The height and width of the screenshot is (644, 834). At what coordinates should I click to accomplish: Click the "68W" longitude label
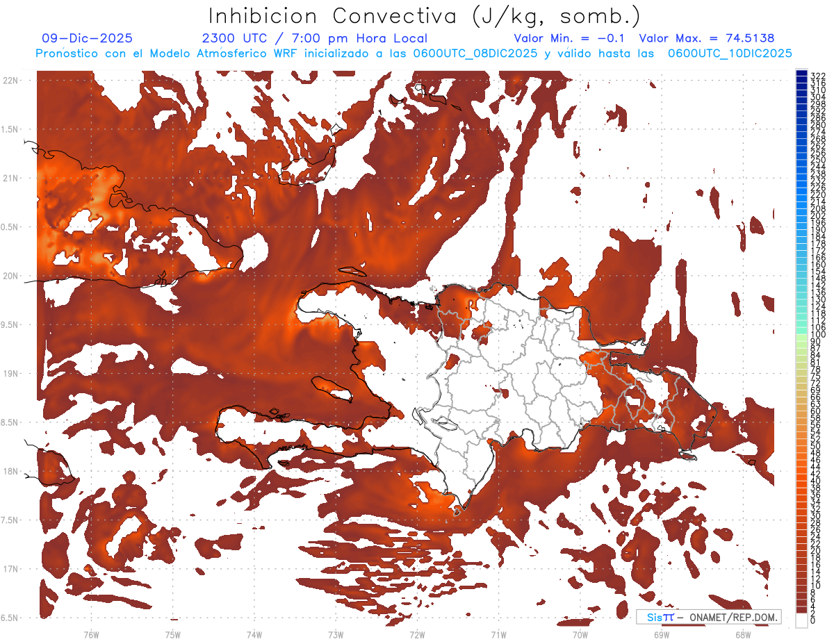tap(743, 634)
